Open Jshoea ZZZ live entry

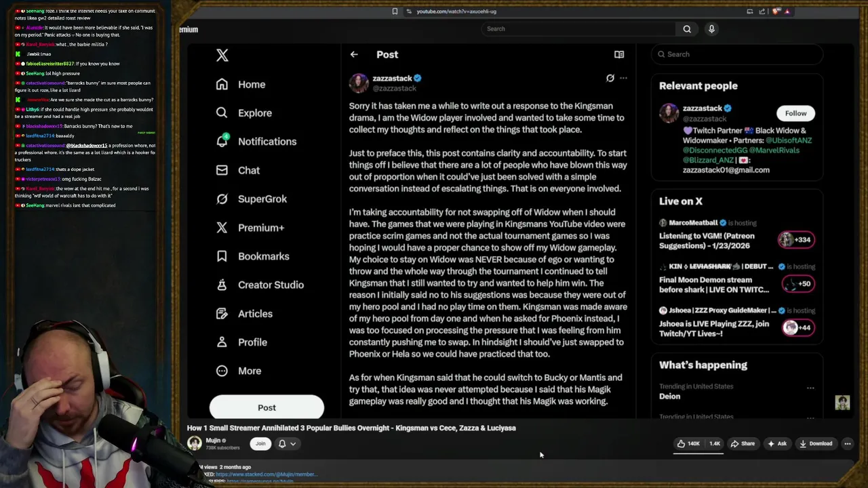click(x=714, y=329)
